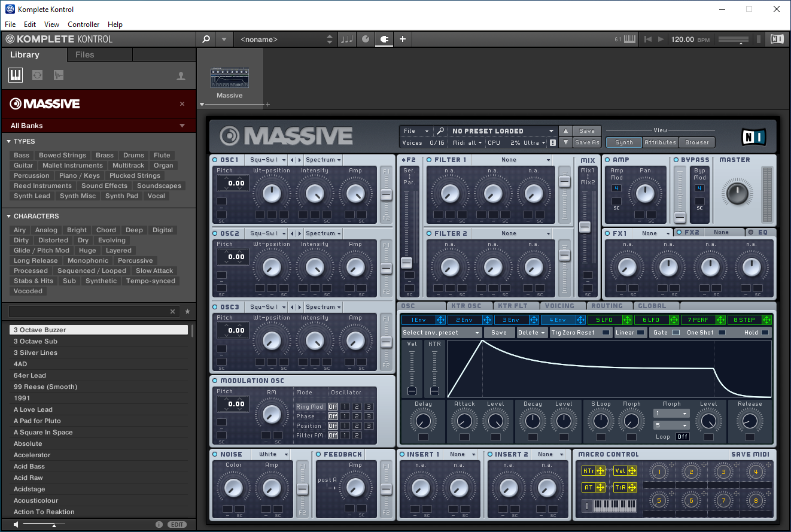Click the Massive preset search magnifier icon
791x532 pixels.
(x=440, y=131)
